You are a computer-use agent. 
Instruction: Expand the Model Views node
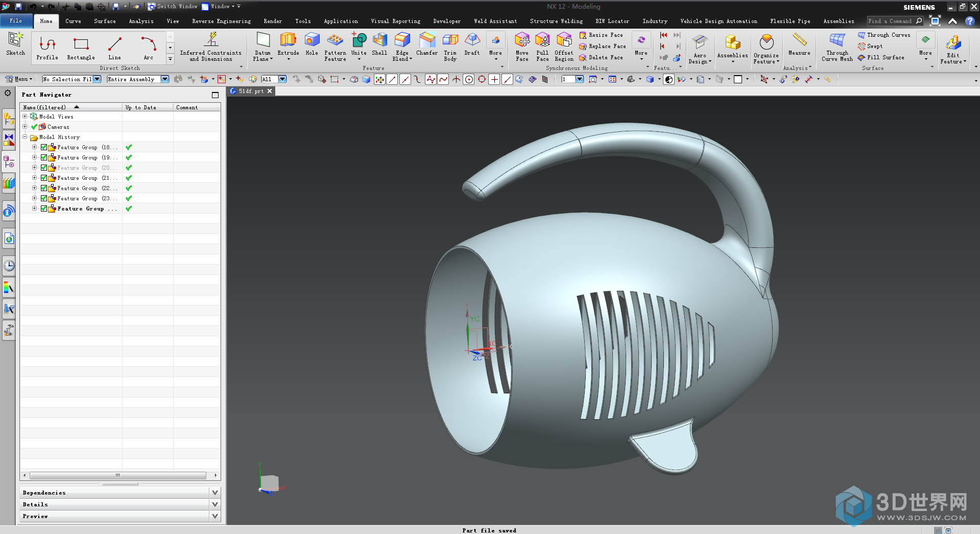pyautogui.click(x=25, y=117)
